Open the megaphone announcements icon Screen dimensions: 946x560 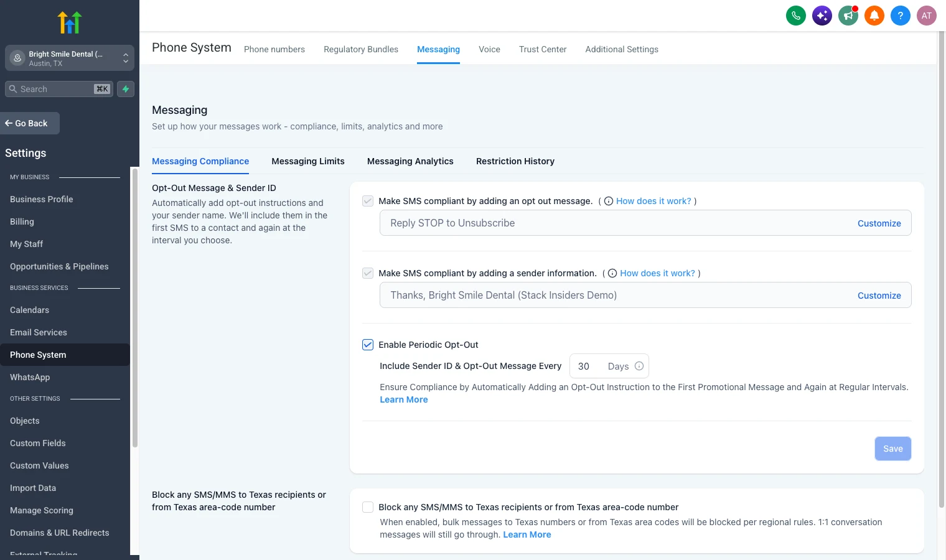click(848, 16)
